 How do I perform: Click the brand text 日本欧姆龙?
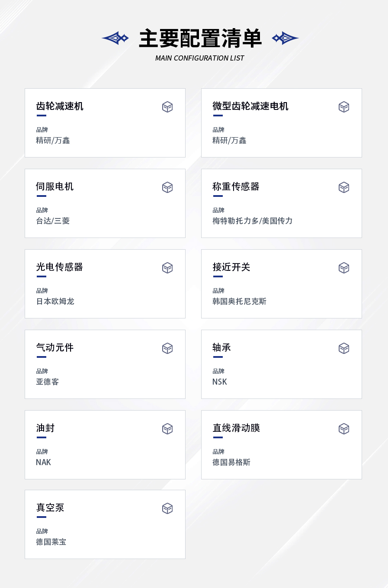coord(55,301)
